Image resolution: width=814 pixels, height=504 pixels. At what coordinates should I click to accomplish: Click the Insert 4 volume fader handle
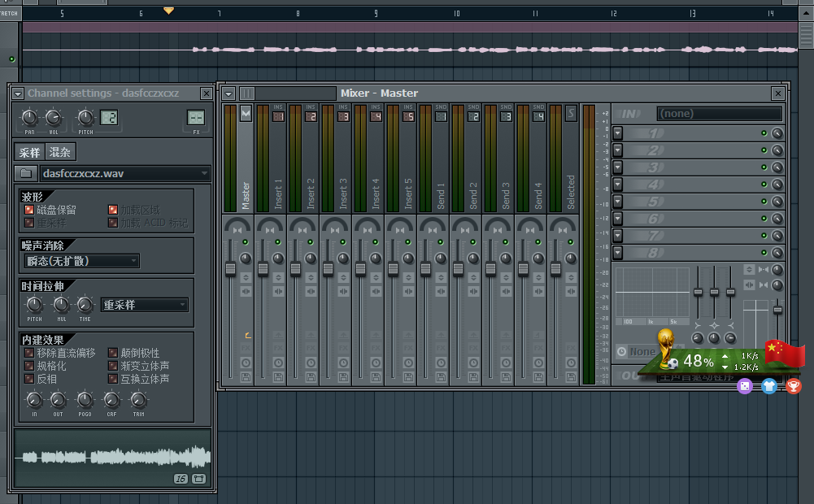tap(361, 268)
